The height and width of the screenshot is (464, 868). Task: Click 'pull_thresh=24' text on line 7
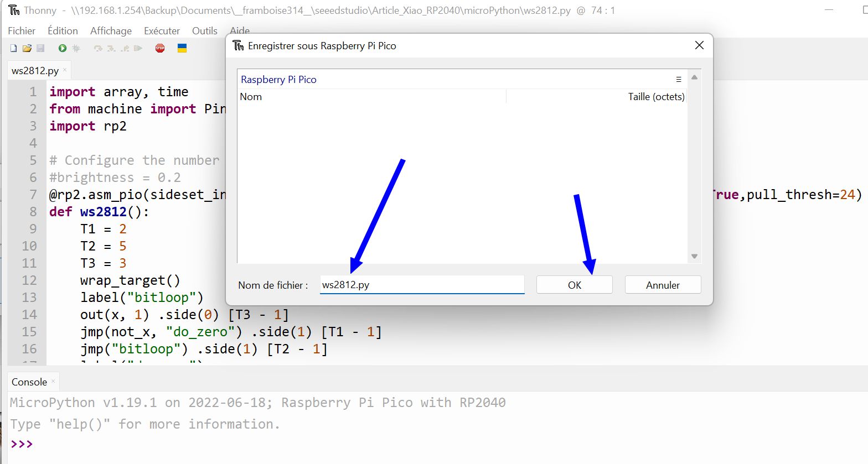(801, 195)
